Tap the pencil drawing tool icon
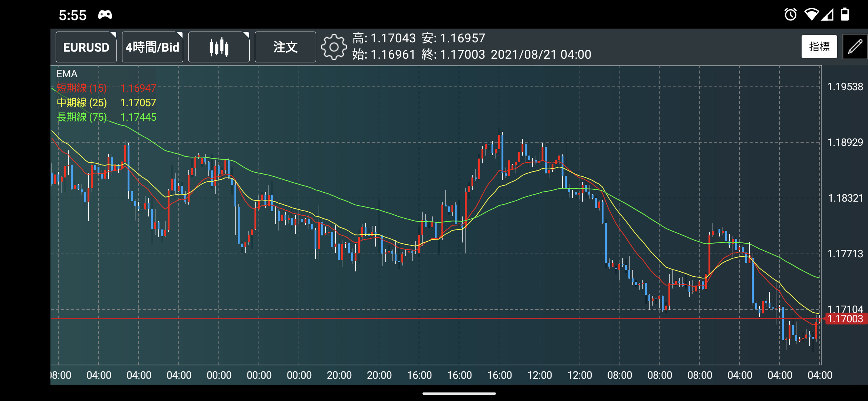Screen dimensions: 868x401 point(855,47)
